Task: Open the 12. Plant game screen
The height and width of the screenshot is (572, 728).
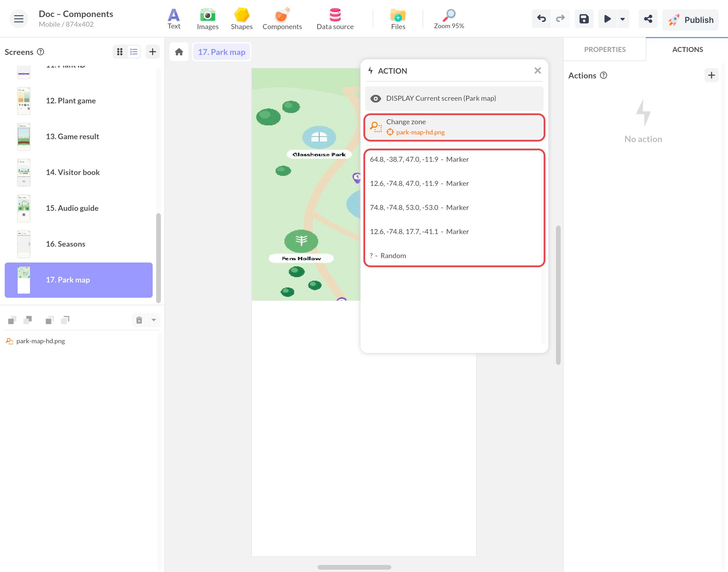Action: [79, 101]
